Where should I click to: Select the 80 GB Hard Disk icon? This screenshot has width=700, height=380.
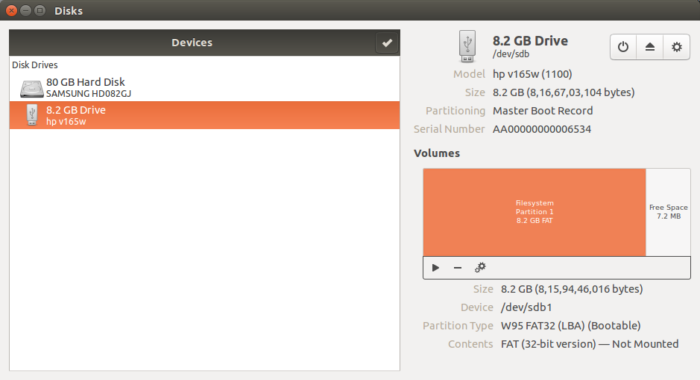coord(31,88)
